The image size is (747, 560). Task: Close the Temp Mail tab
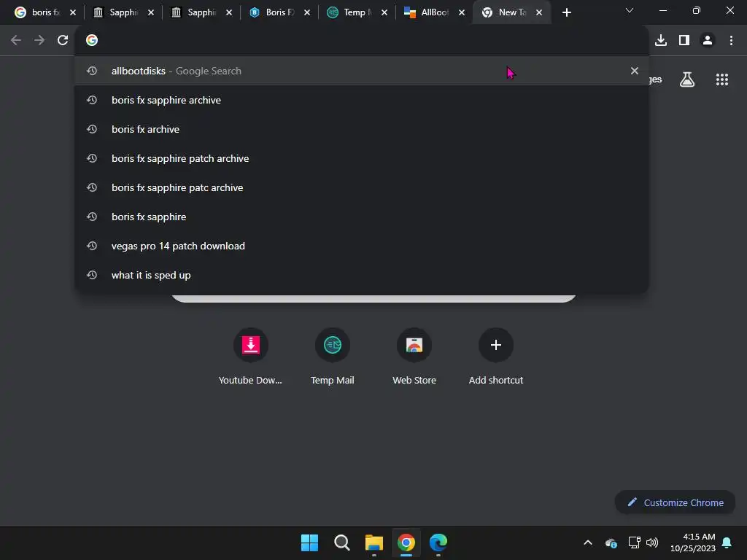384,13
